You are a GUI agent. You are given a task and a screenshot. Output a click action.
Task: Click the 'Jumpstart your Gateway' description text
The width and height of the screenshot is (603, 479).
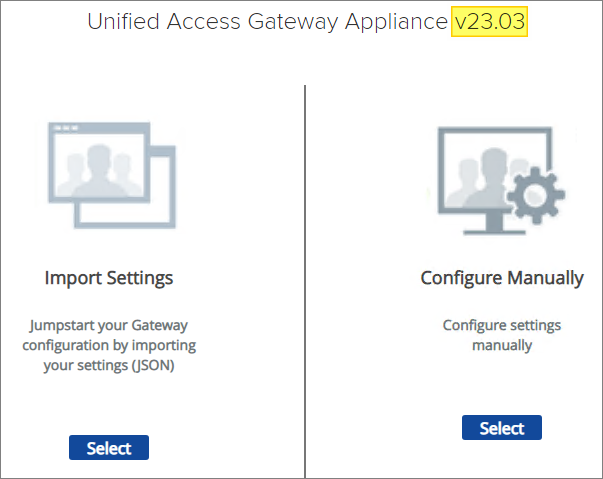click(108, 325)
